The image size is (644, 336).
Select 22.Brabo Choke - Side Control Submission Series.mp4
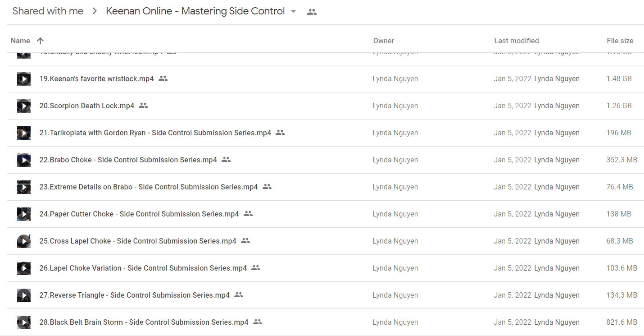point(128,160)
